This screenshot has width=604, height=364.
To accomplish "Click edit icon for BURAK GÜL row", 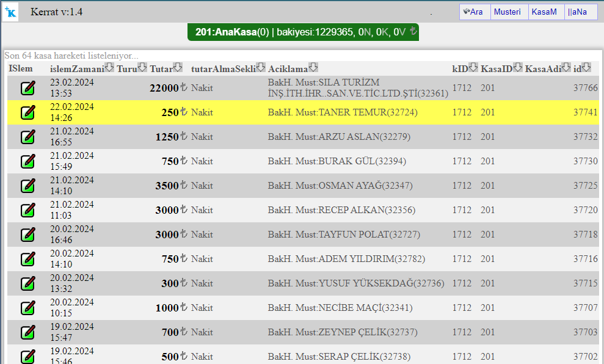I will (x=27, y=161).
